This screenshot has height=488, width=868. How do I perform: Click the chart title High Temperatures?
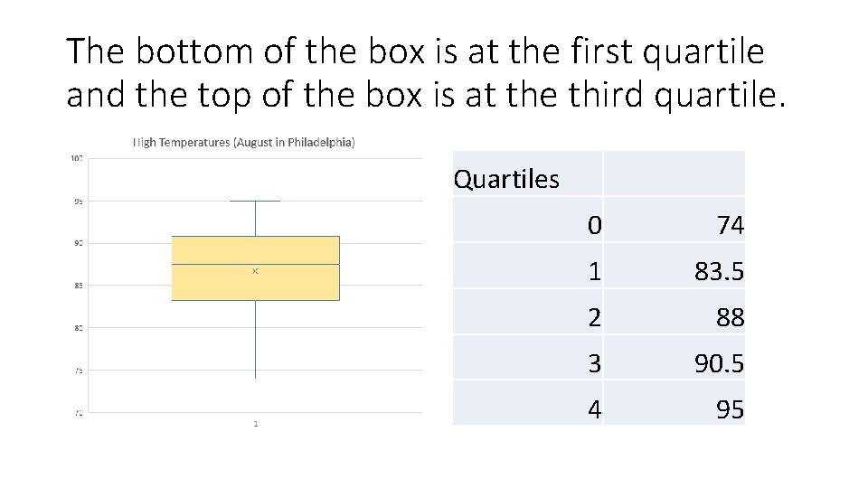244,142
